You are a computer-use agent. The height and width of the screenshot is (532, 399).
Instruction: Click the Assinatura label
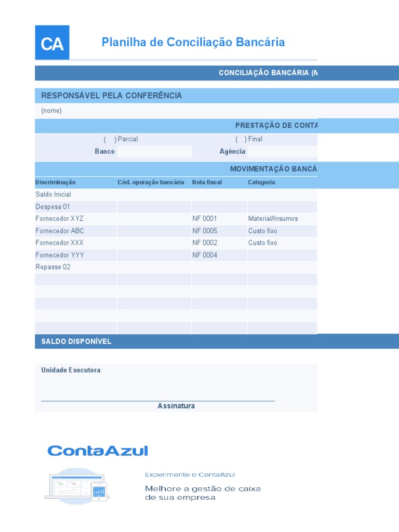pos(176,406)
